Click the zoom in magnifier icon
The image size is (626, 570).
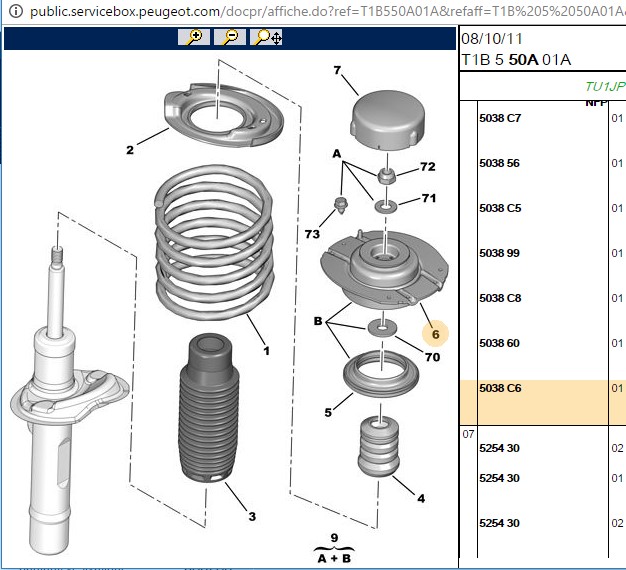[194, 37]
